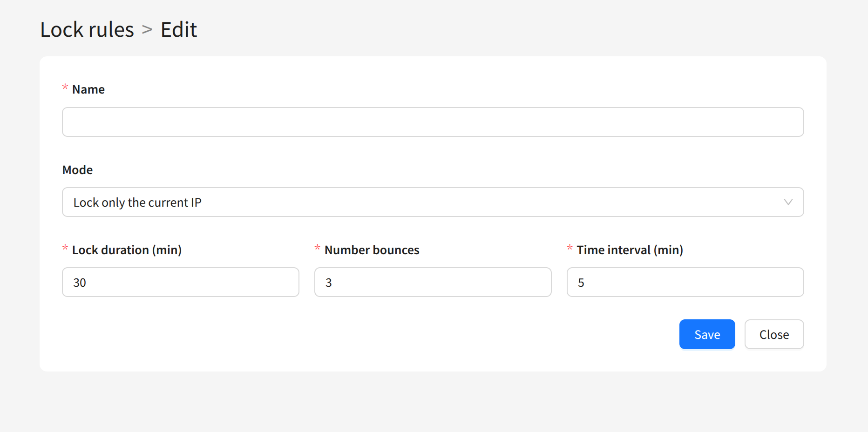Click the Number bounces label
Image resolution: width=868 pixels, height=432 pixels.
[372, 250]
